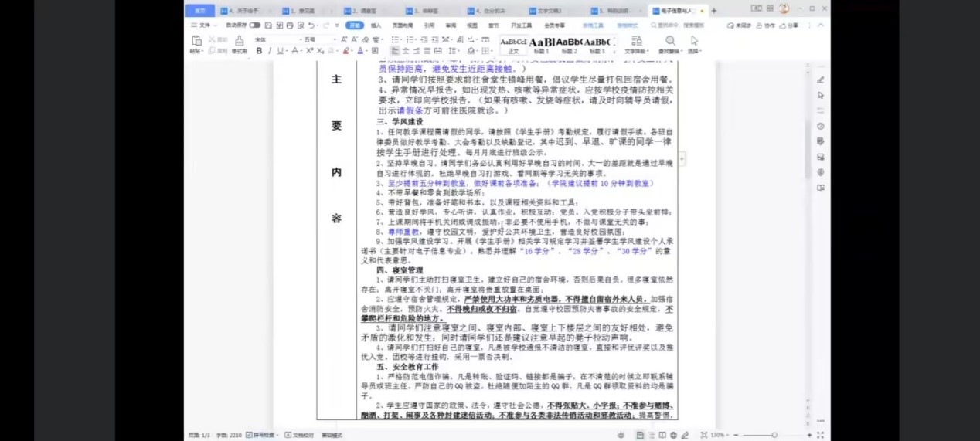Image resolution: width=980 pixels, height=441 pixels.
Task: Click the Collaborate (协作) button
Action: tap(765, 25)
